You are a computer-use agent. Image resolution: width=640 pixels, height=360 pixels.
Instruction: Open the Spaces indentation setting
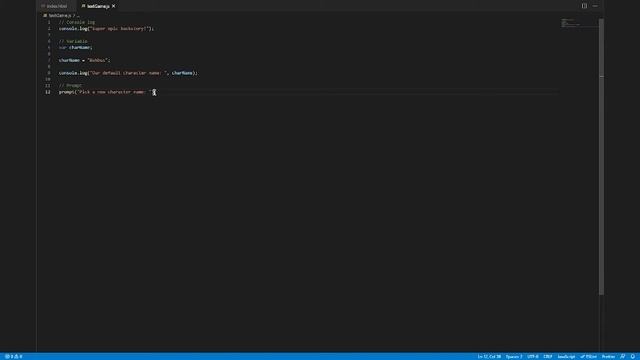point(514,356)
